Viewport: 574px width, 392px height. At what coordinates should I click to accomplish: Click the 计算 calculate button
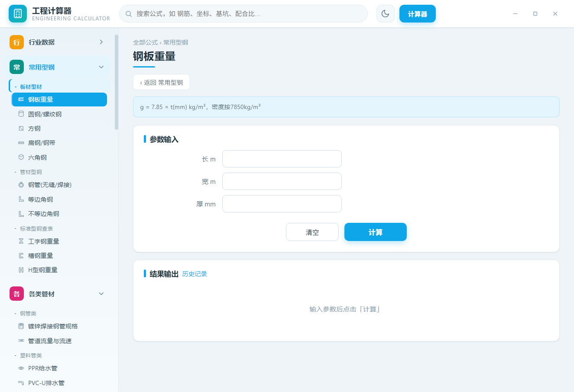376,232
